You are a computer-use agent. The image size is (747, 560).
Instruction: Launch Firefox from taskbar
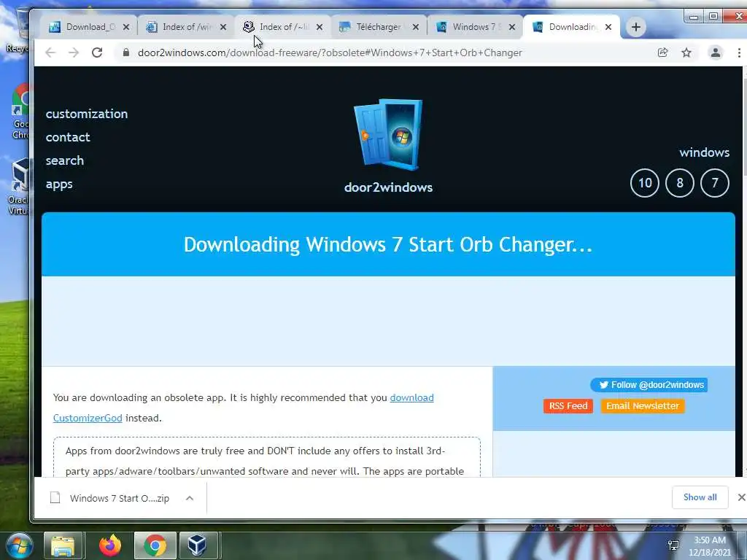click(x=110, y=545)
